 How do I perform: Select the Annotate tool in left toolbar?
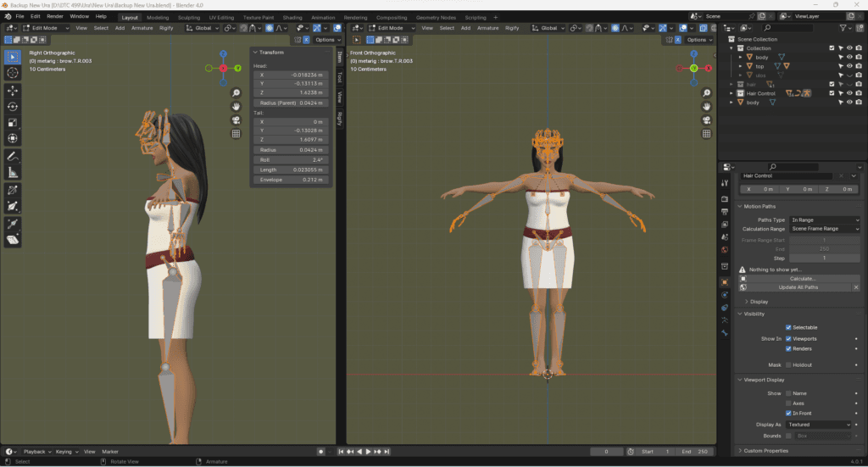[13, 157]
